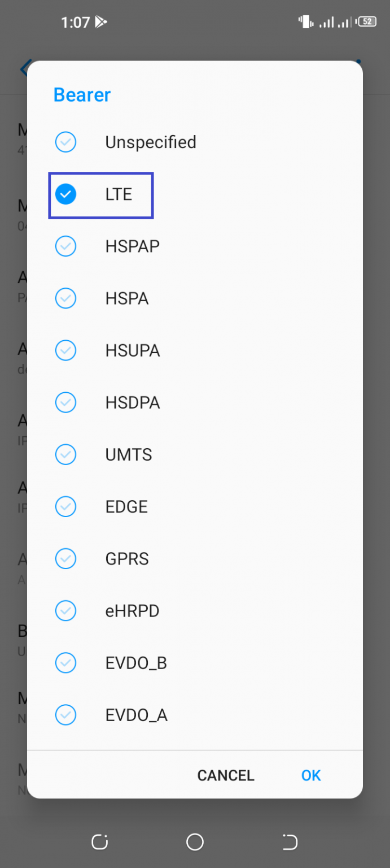Image resolution: width=390 pixels, height=868 pixels.
Task: Uncheck the LTE bearer option
Action: [66, 195]
